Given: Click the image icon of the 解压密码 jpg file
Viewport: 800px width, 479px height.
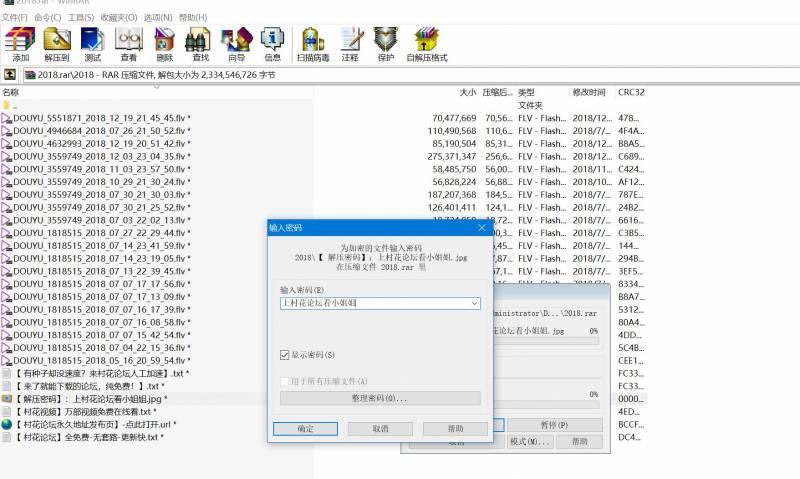Looking at the screenshot, I should tap(6, 399).
